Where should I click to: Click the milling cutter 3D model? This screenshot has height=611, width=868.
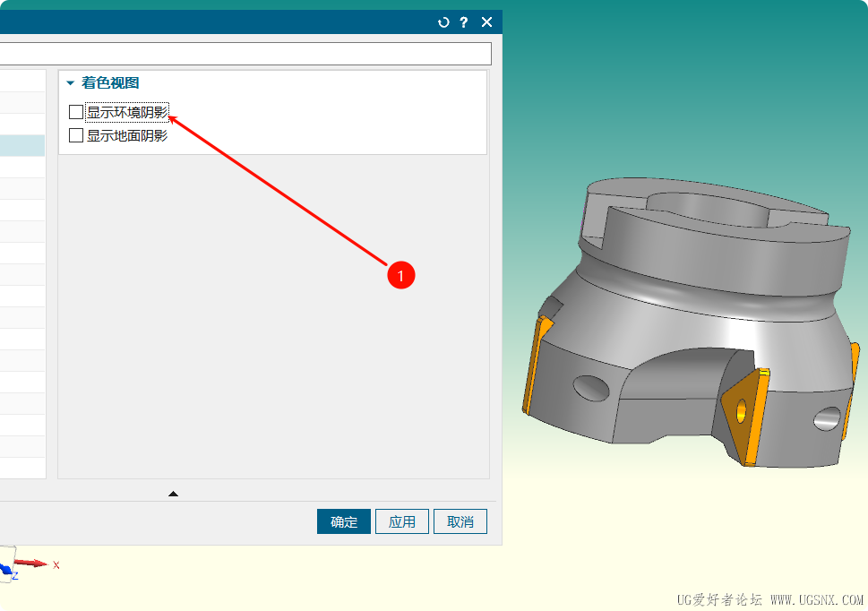[689, 323]
